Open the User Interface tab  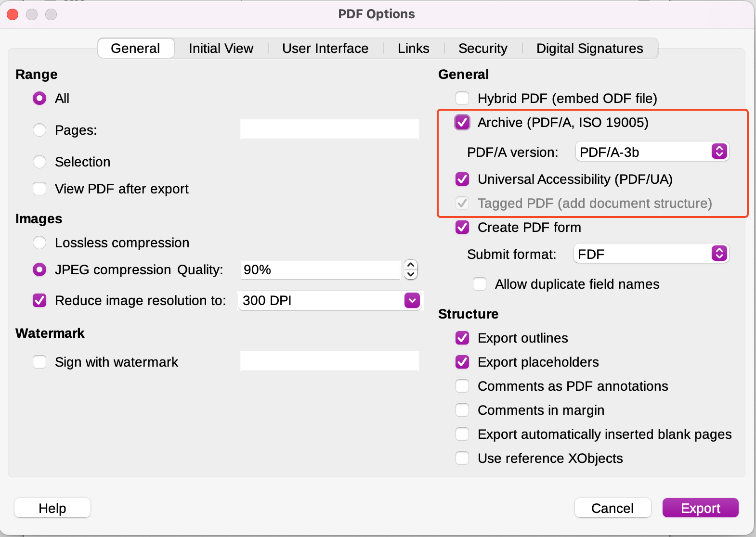[325, 48]
